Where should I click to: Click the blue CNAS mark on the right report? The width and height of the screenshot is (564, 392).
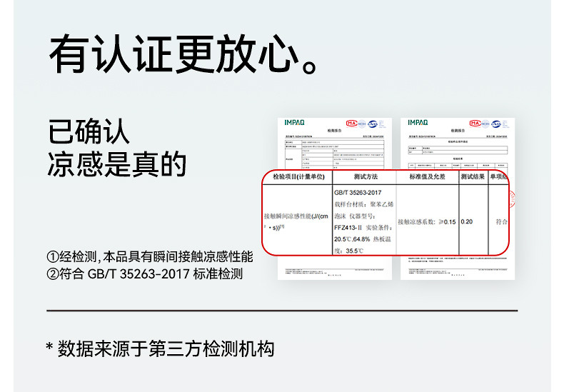coord(496,124)
